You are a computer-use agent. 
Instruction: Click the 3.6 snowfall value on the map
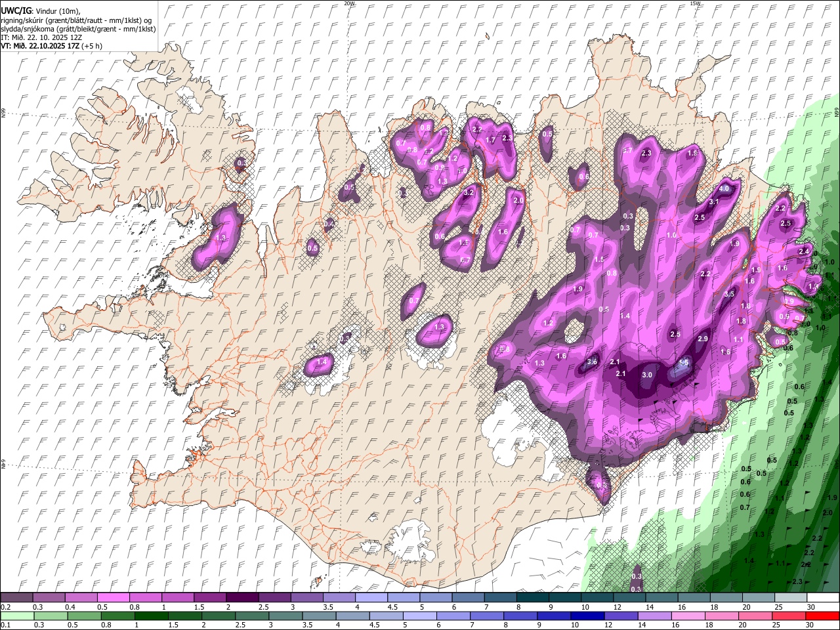592,362
